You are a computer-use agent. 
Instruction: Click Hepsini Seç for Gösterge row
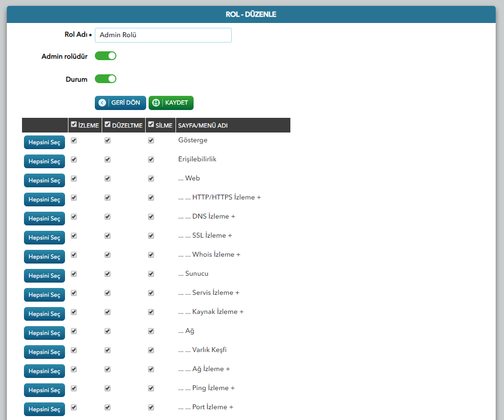[x=44, y=142]
